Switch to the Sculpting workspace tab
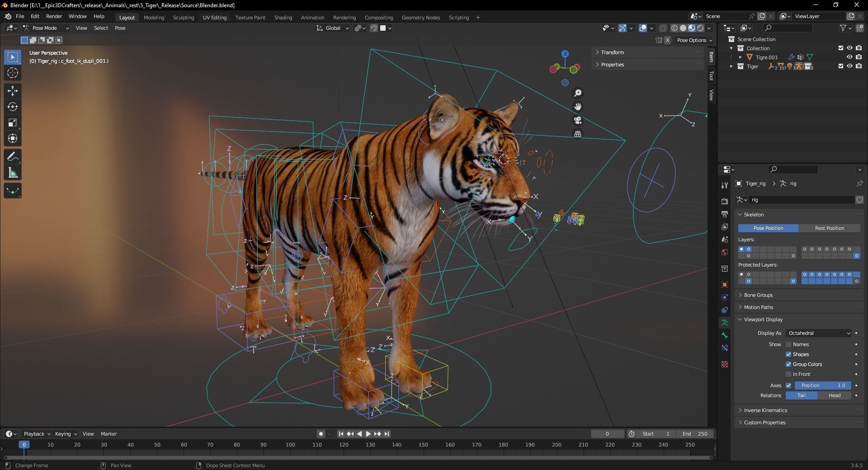This screenshot has width=868, height=470. [184, 18]
